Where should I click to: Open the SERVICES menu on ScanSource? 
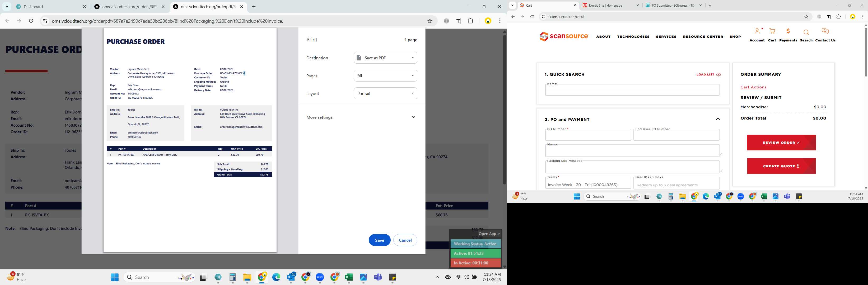pyautogui.click(x=666, y=37)
